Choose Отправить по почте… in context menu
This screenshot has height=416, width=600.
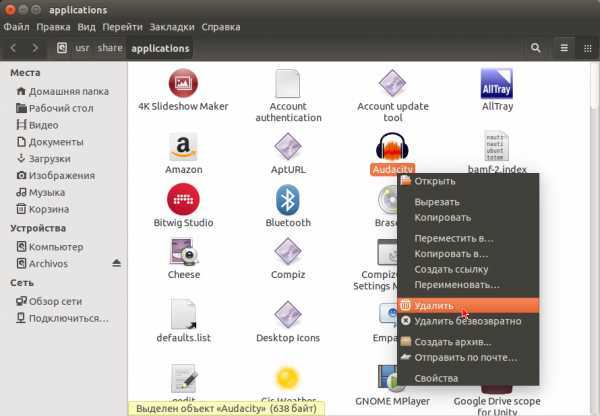pyautogui.click(x=468, y=357)
